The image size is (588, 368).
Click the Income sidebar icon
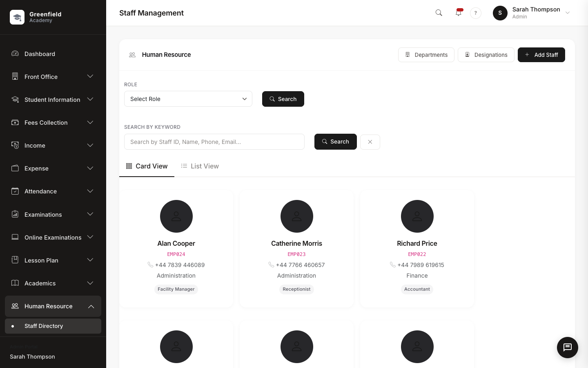pos(15,145)
